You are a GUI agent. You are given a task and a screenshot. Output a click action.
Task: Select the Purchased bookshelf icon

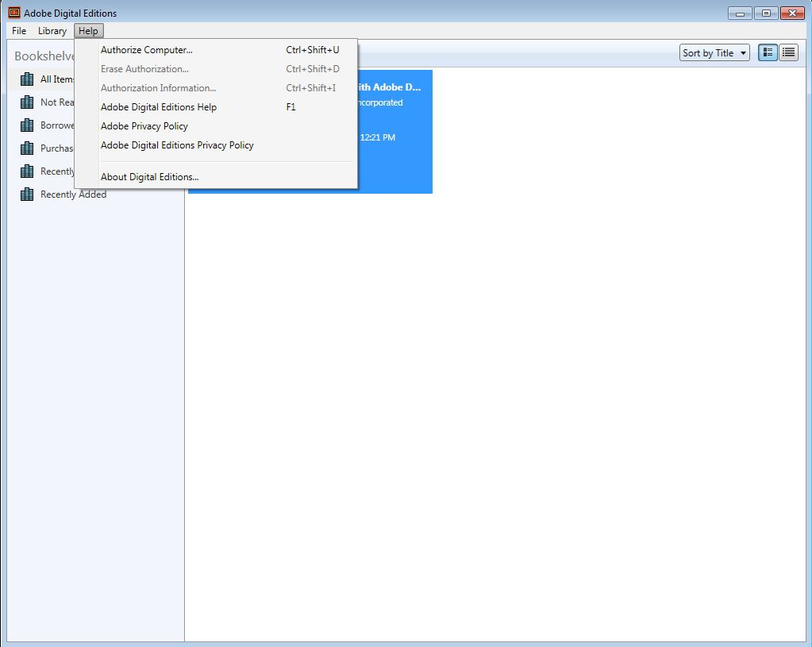point(27,148)
